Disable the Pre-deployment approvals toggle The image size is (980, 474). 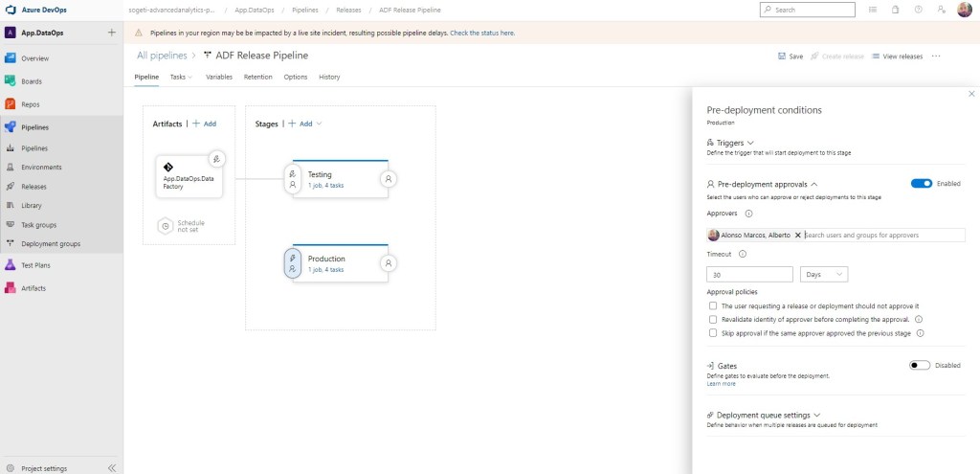921,183
